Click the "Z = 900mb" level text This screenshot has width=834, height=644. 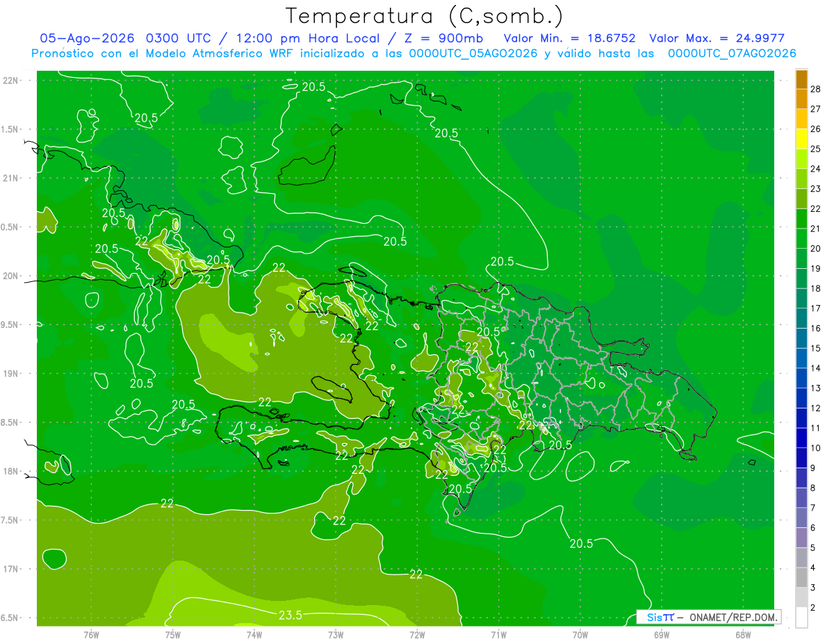coord(445,38)
